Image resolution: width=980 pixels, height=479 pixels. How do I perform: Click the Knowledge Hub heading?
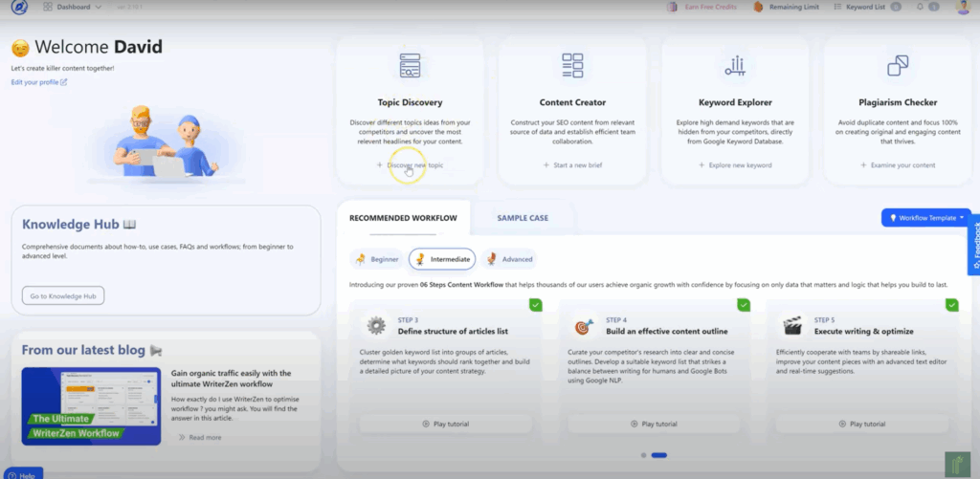click(x=79, y=224)
